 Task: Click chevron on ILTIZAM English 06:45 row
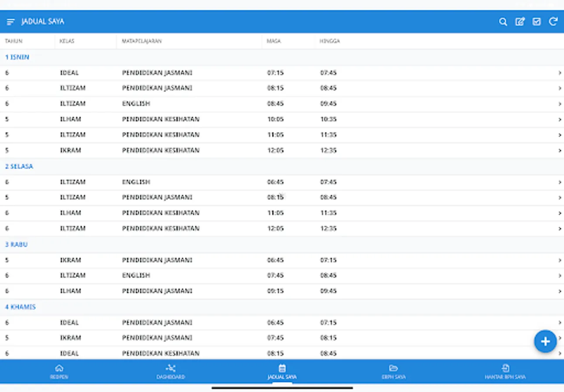click(561, 182)
